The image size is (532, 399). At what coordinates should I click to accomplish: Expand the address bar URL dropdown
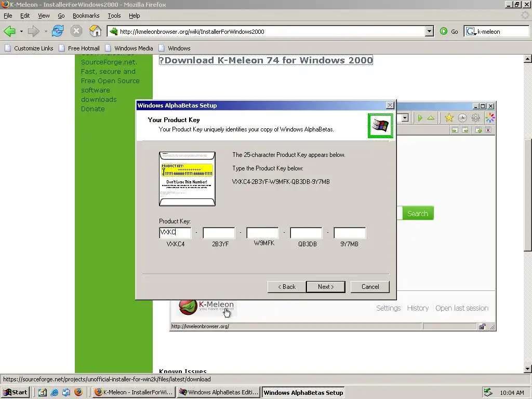(429, 32)
